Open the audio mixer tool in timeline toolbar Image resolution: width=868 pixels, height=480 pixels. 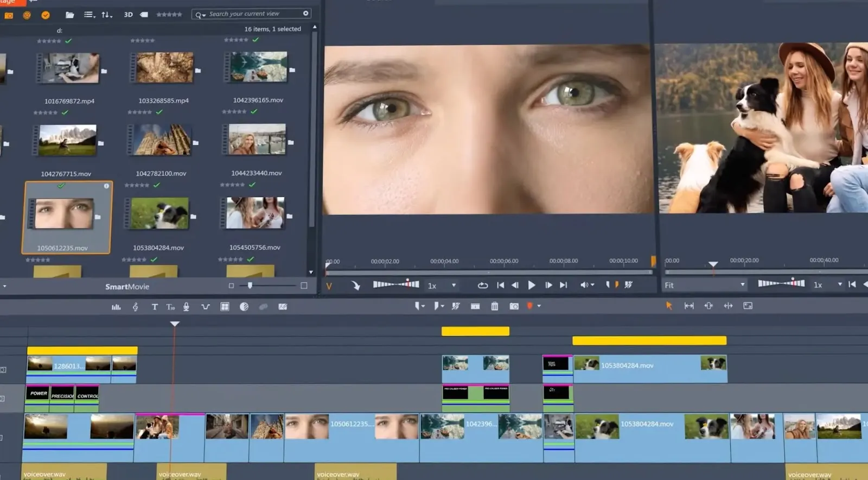point(116,307)
